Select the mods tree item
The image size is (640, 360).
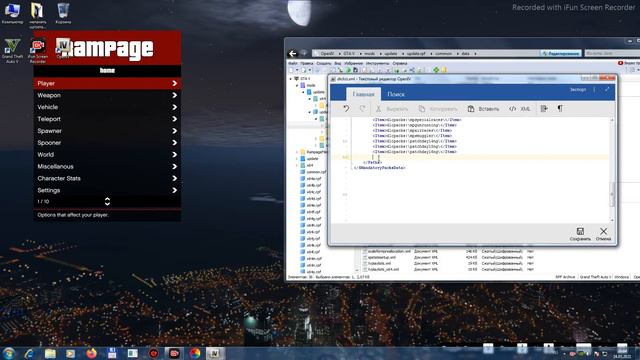point(311,85)
